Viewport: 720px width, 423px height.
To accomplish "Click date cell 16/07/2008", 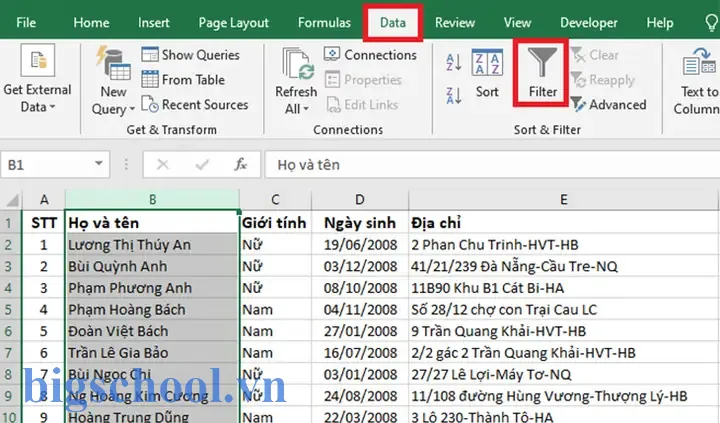I will click(x=360, y=353).
